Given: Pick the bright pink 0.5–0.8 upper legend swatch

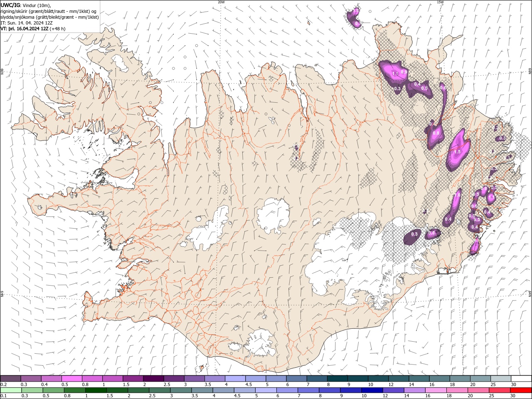Looking at the screenshot, I should [x=72, y=379].
